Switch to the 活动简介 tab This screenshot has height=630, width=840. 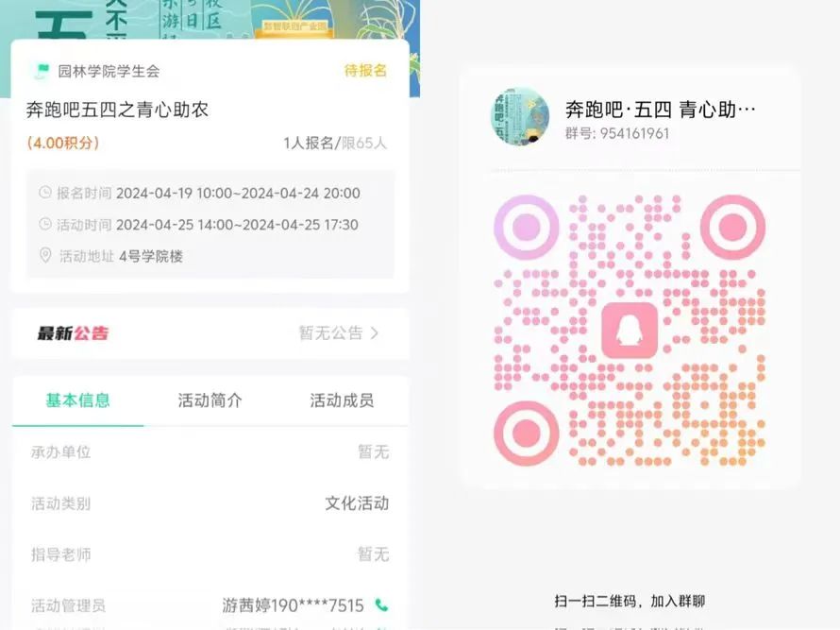[210, 400]
